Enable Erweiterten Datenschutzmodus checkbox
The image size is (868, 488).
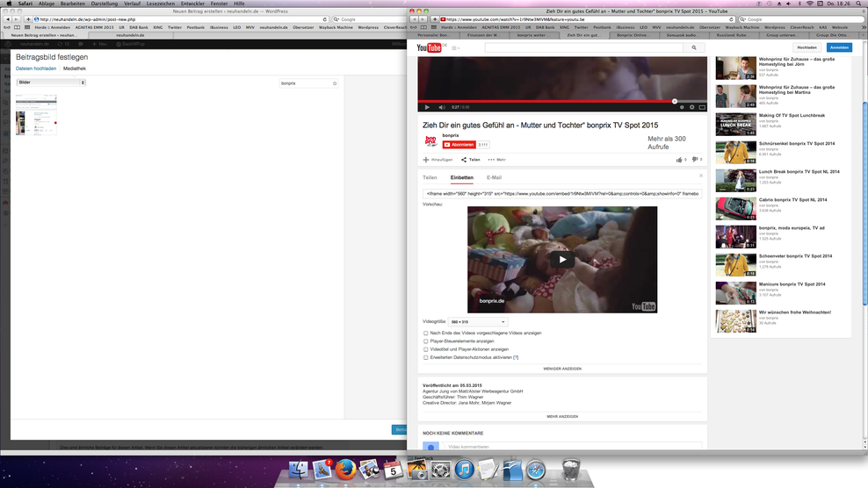point(426,357)
